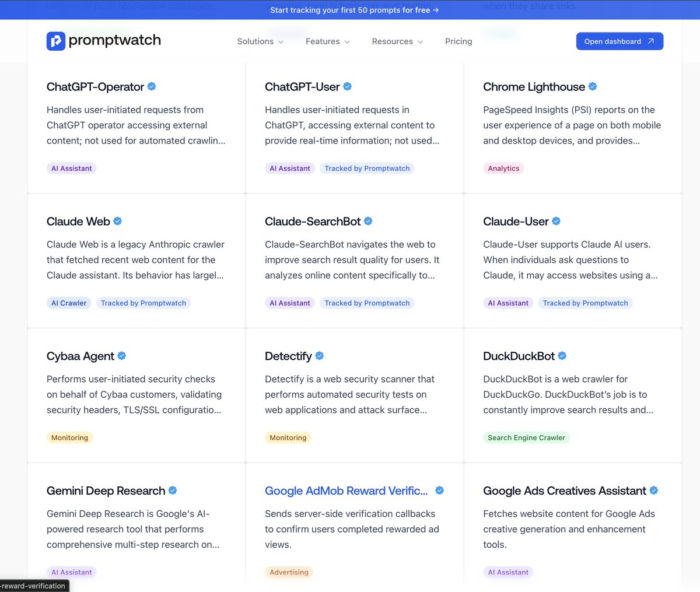Open the Chrome Lighthouse card title
This screenshot has height=592, width=700.
pos(534,87)
